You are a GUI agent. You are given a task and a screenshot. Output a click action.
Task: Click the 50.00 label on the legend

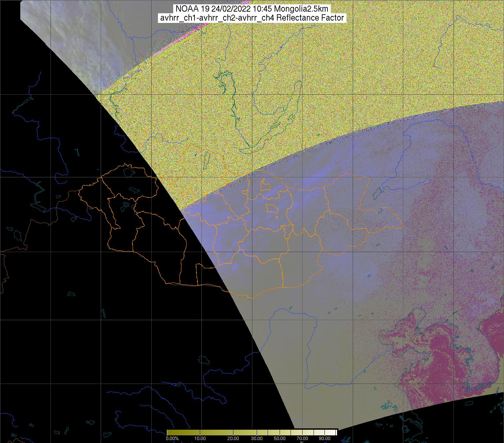[x=279, y=438]
